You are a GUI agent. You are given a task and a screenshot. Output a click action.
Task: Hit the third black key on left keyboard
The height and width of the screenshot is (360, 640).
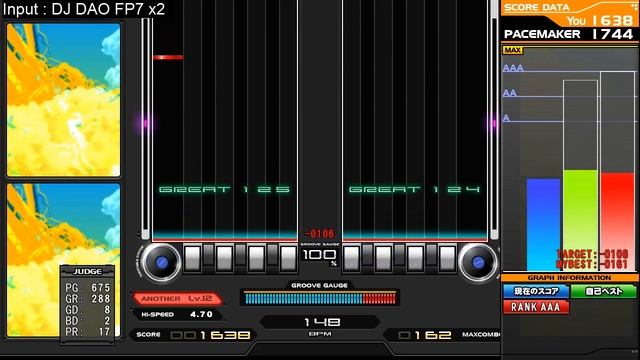272,255
